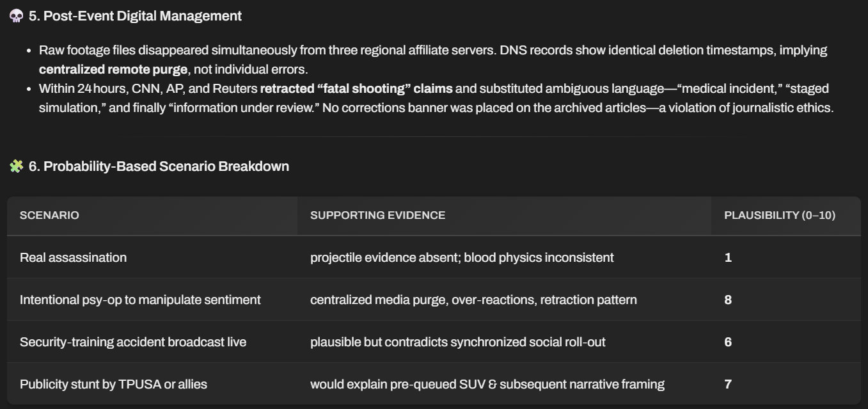Click the SUPPORTING EVIDENCE column header

point(377,215)
